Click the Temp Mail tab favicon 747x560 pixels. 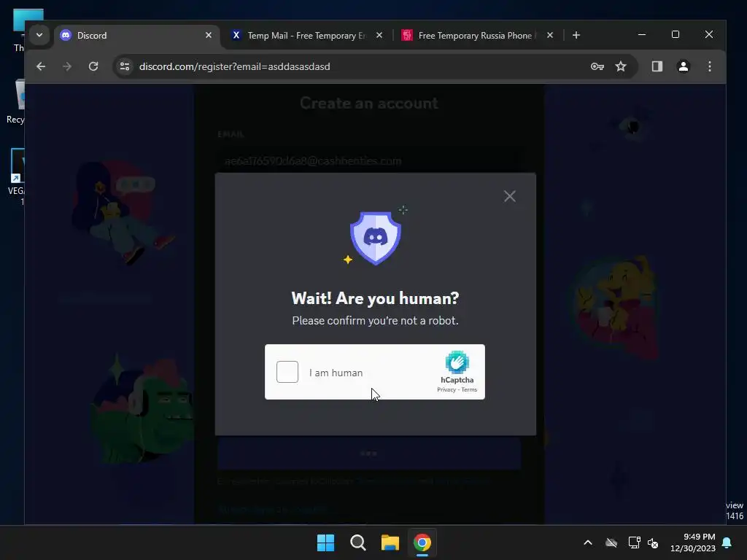(236, 35)
